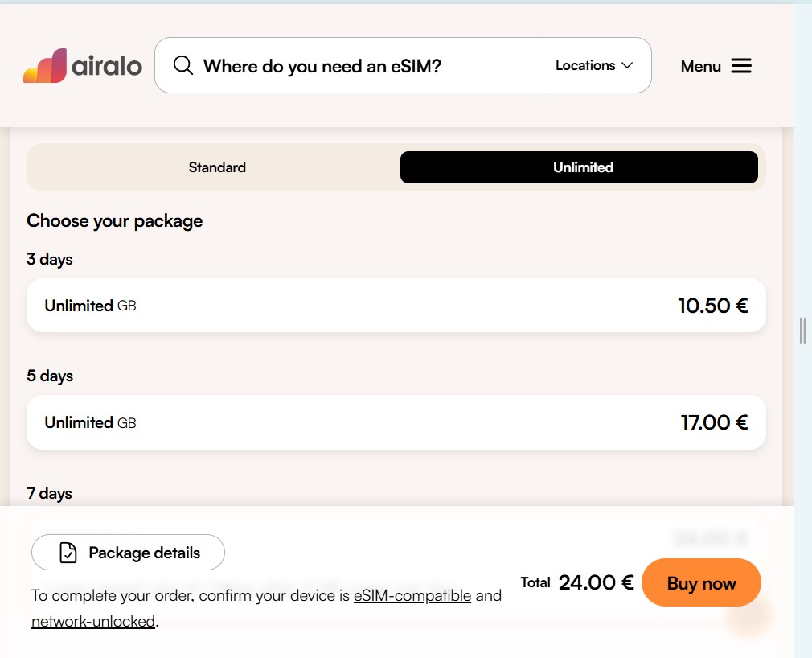Switch to the Standard plan tab
The image size is (812, 658).
tap(217, 167)
